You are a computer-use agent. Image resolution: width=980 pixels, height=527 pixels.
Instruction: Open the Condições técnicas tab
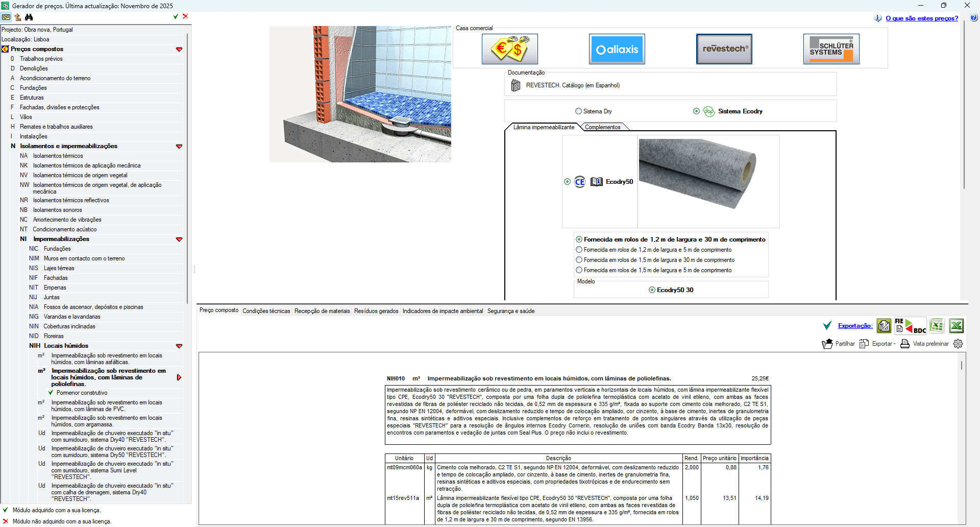(266, 311)
